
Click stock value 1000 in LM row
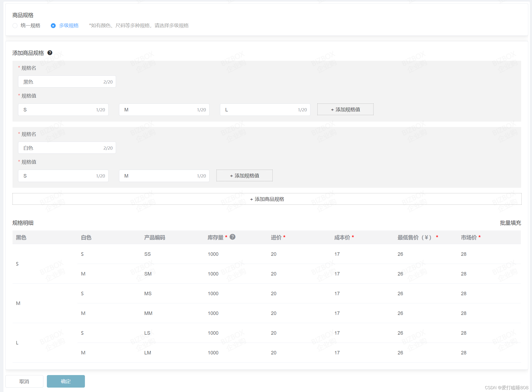[213, 353]
